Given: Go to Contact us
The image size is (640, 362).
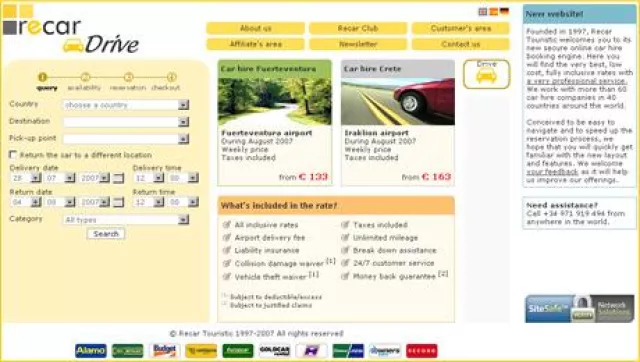Looking at the screenshot, I should (x=461, y=44).
